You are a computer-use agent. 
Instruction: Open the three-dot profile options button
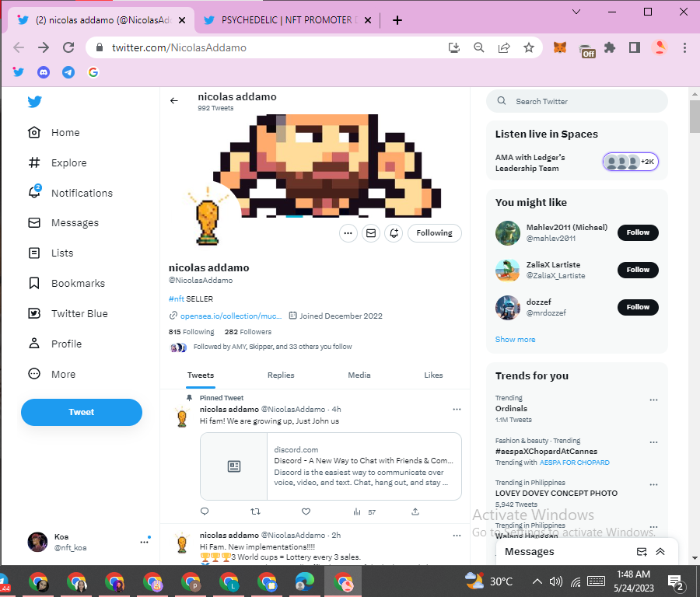[x=348, y=233]
